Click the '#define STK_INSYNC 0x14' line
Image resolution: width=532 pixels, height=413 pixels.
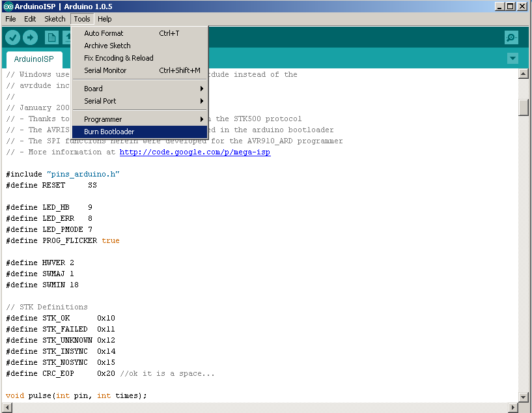click(61, 352)
